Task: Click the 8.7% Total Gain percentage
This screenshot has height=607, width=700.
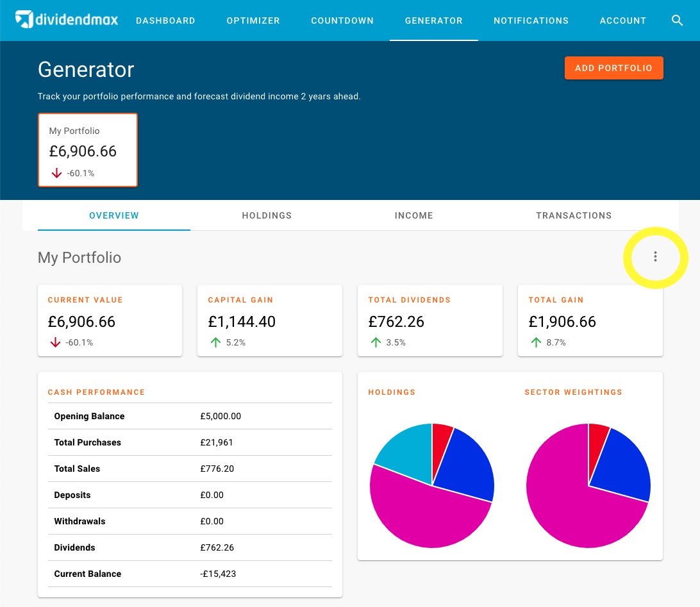Action: point(556,342)
